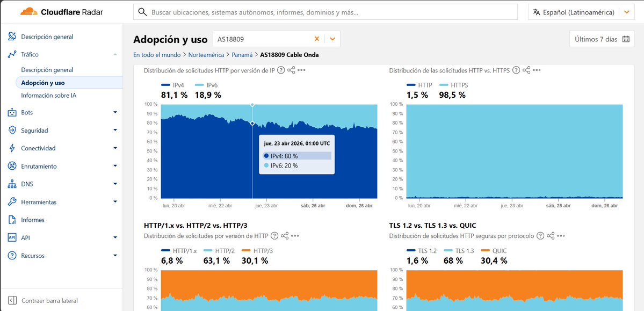
Task: Toggle the HTTP/2 legend series
Action: 219,251
